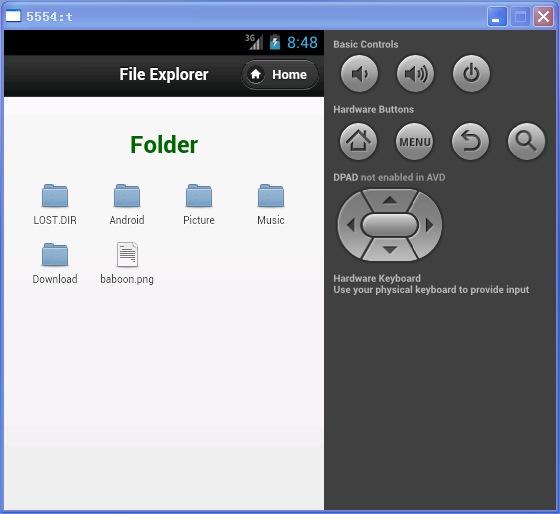The width and height of the screenshot is (560, 514).
Task: Tap the Home button in File Explorer header
Action: tap(280, 75)
